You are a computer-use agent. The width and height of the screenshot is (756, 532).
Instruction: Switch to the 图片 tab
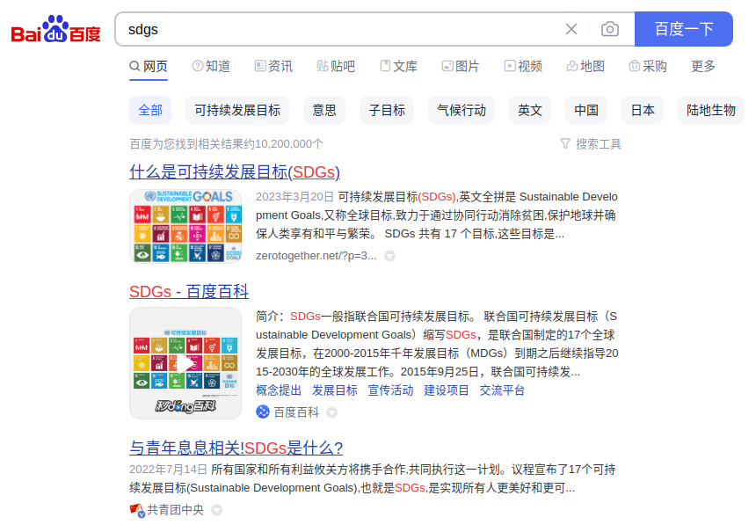point(461,66)
